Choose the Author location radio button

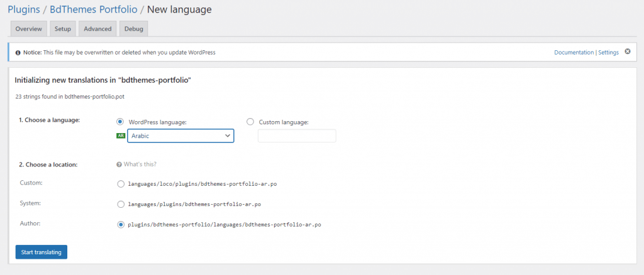121,225
